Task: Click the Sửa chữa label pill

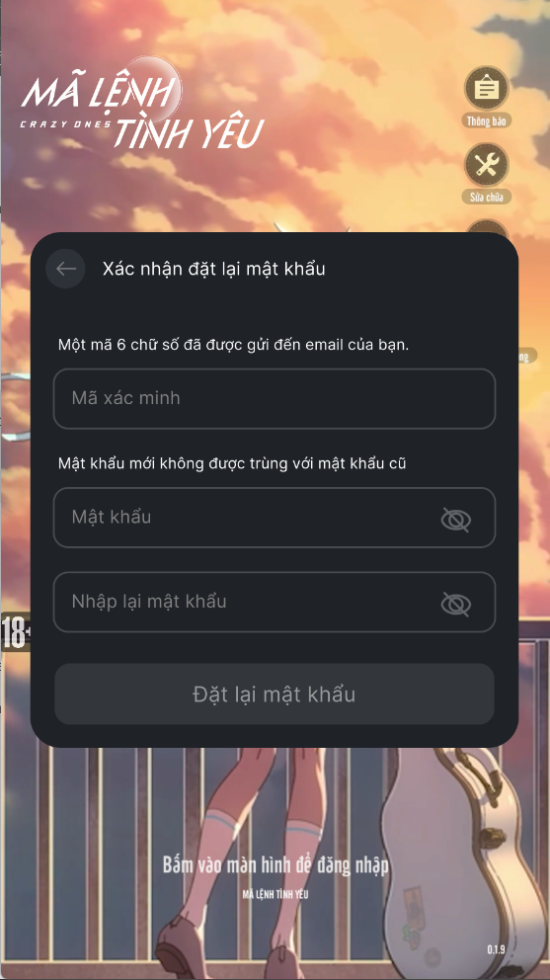Action: coord(487,198)
